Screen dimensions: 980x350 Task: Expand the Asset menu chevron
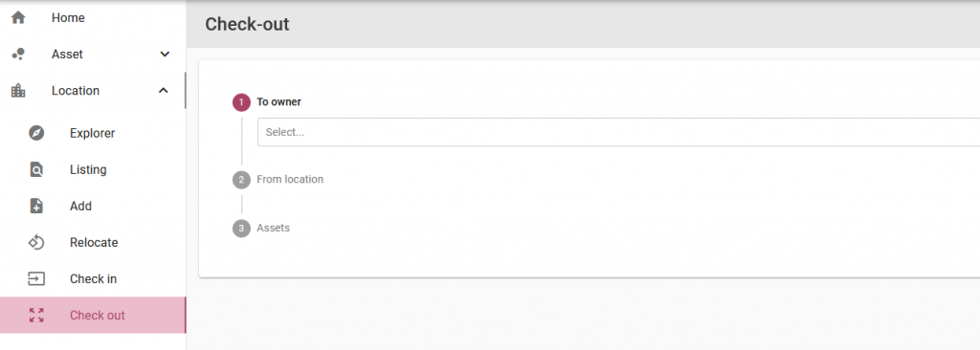[165, 55]
